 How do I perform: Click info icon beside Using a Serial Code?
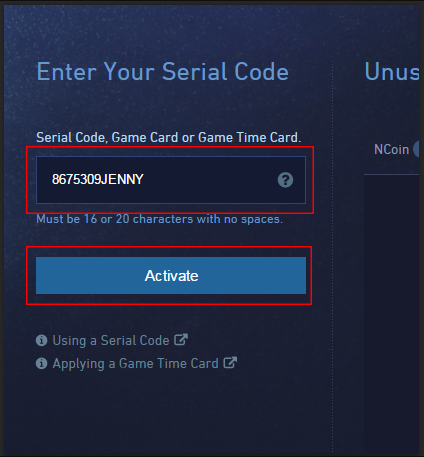41,340
